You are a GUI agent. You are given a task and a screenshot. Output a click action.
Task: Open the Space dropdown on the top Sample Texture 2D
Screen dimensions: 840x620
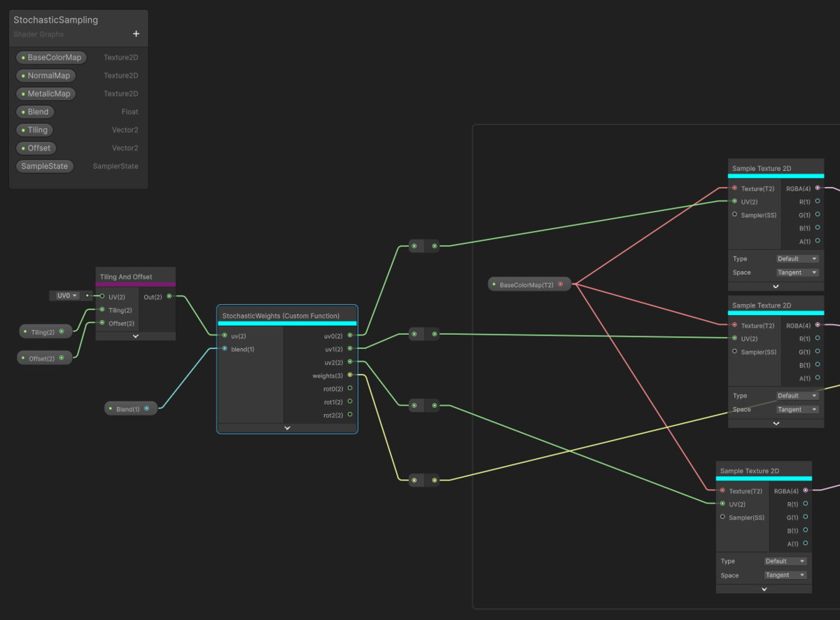797,273
